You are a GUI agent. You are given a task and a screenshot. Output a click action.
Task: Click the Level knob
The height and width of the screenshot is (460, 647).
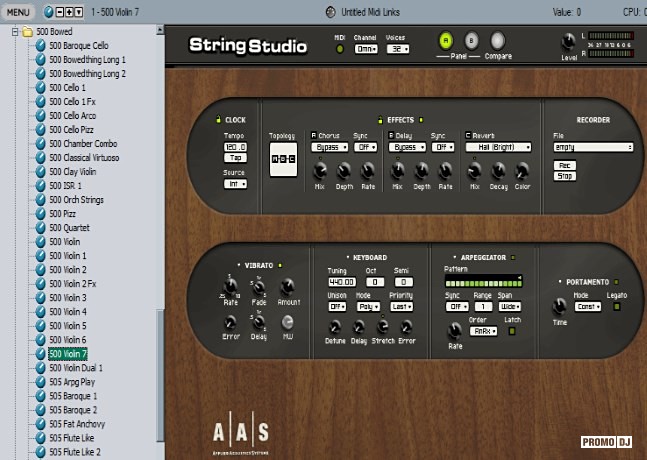569,42
